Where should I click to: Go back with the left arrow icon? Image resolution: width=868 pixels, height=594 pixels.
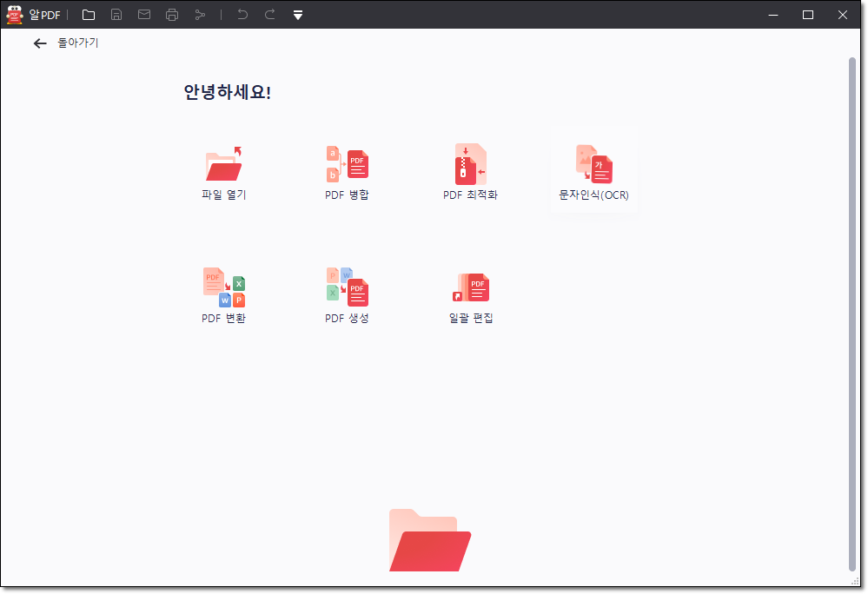tap(40, 43)
